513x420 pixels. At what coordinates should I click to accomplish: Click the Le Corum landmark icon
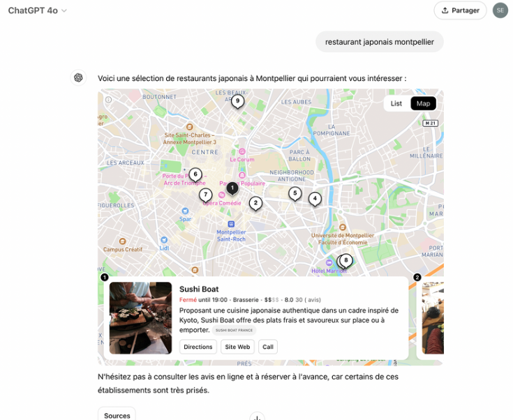pos(241,151)
